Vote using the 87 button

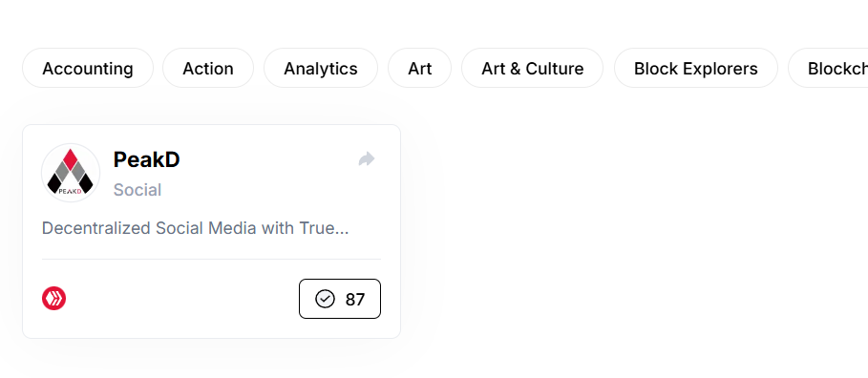click(x=340, y=299)
